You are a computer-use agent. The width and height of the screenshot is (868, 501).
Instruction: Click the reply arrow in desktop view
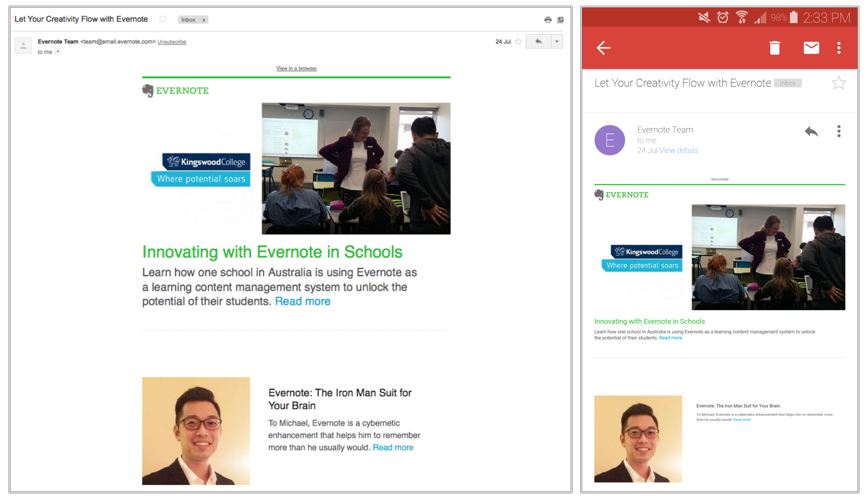(x=538, y=42)
